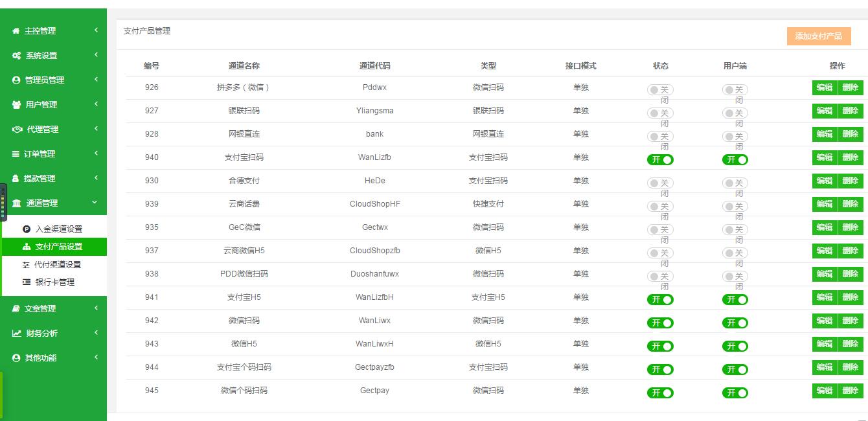Click the bank icon beside 通道管理
Image resolution: width=868 pixels, height=421 pixels.
(17, 203)
